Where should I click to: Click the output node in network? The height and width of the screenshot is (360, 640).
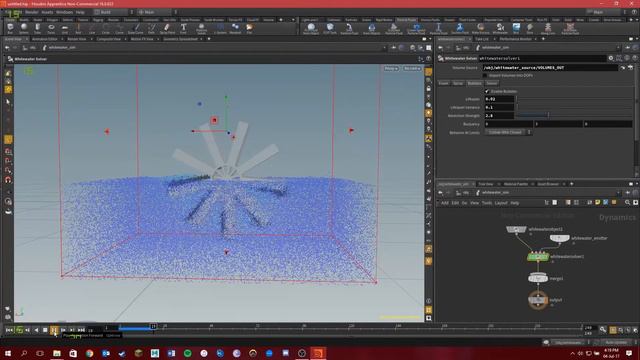pos(538,300)
